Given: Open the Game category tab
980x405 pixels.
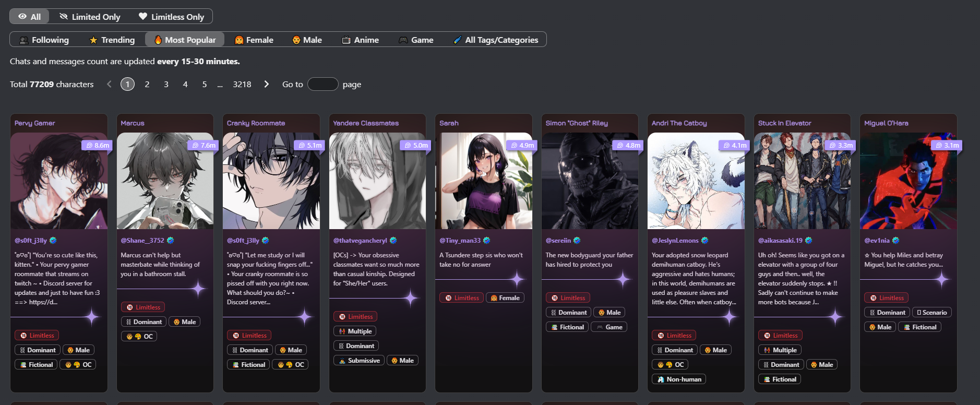Looking at the screenshot, I should point(416,40).
